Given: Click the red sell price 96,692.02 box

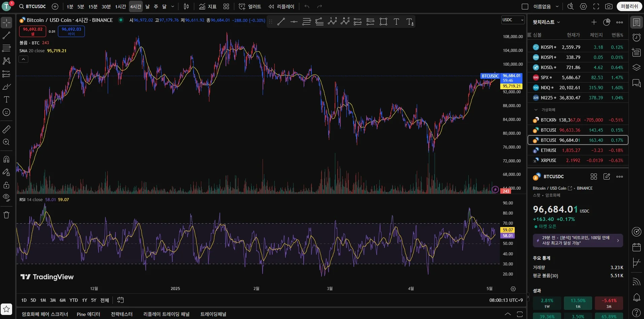Looking at the screenshot, I should [33, 31].
